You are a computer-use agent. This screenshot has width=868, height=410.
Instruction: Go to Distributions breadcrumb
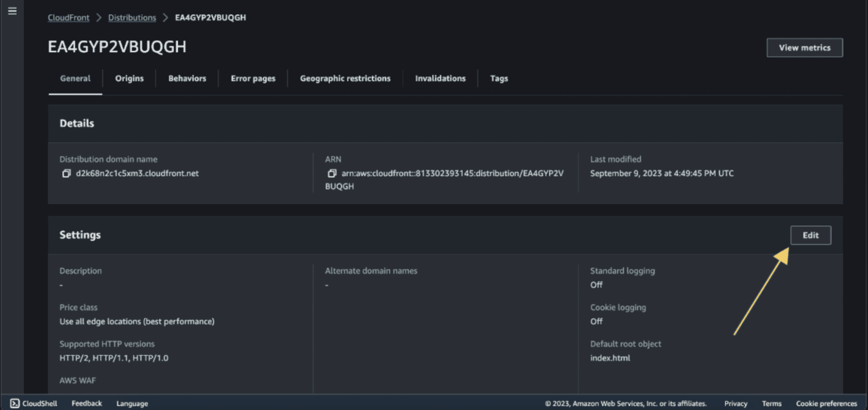click(x=132, y=17)
